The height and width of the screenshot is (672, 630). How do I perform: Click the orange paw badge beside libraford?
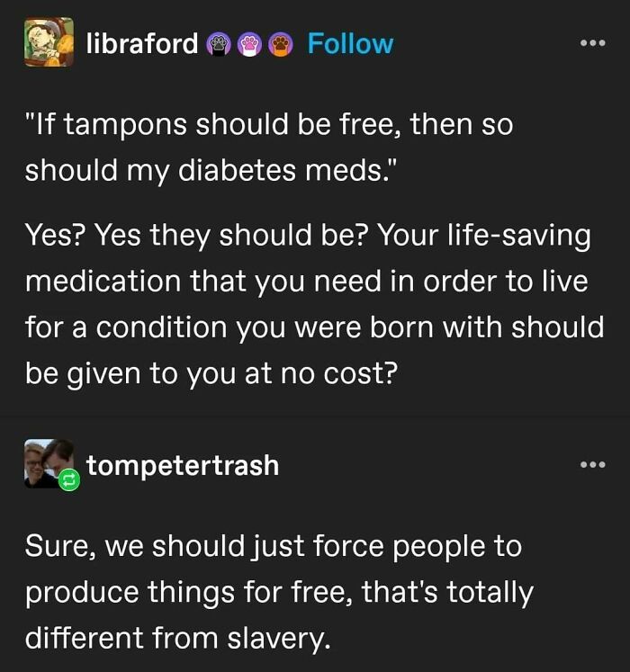[x=282, y=44]
